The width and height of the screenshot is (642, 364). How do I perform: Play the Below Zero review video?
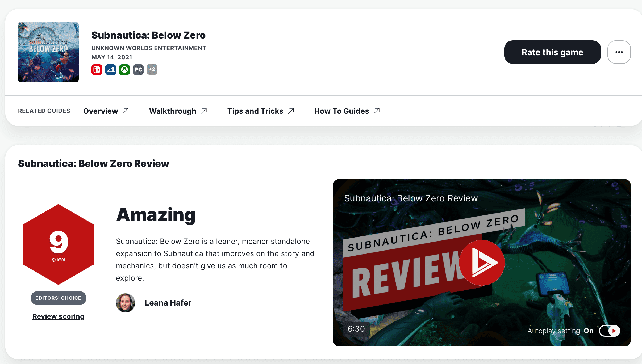tap(482, 263)
